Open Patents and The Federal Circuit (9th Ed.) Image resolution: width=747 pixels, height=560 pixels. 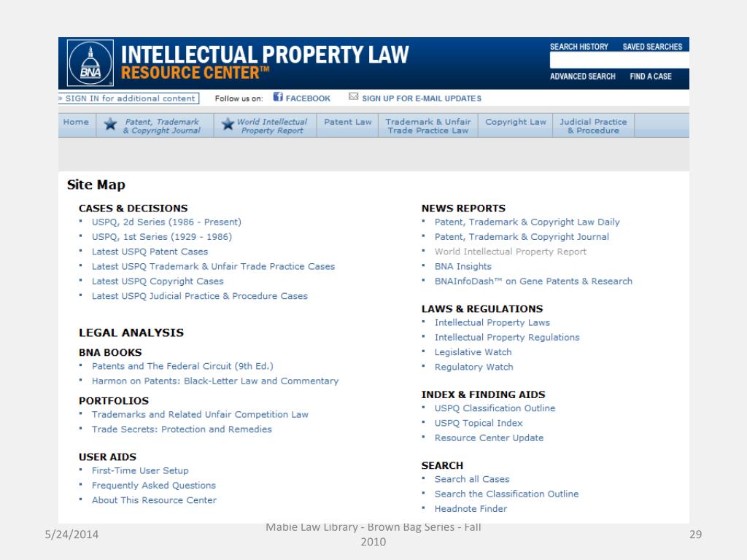pyautogui.click(x=182, y=366)
